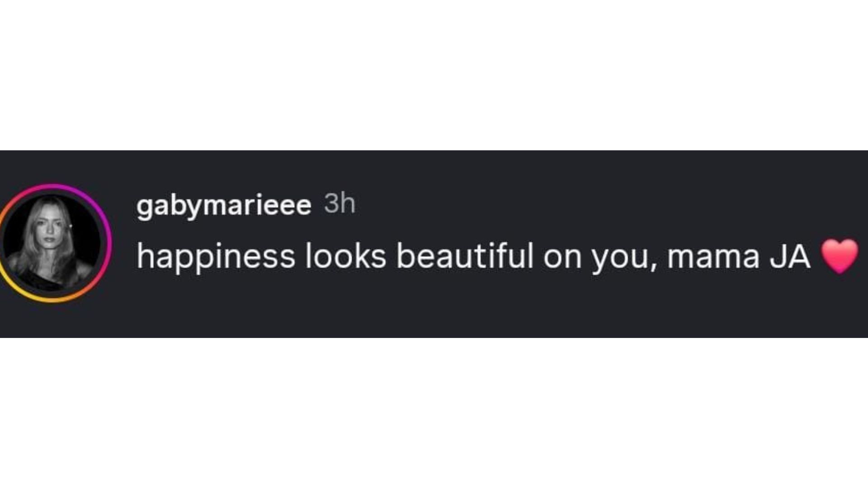The image size is (868, 488).
Task: Click the 3h timestamp
Action: click(x=340, y=204)
